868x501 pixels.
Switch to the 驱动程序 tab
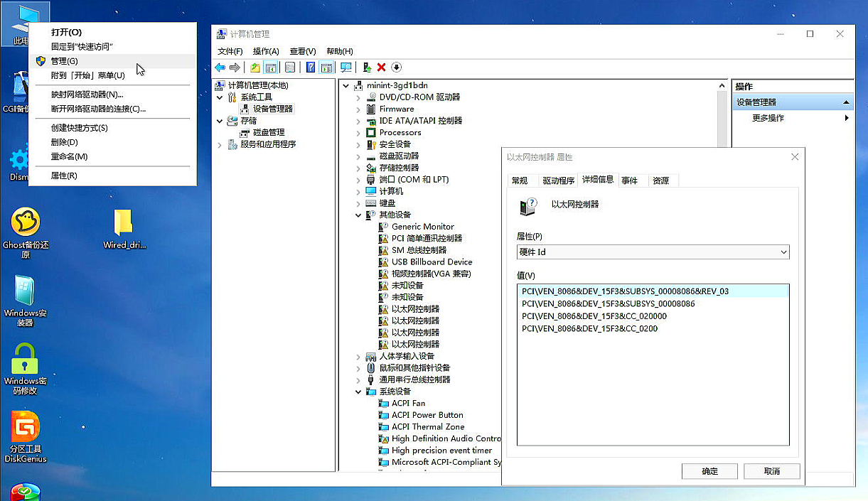click(x=558, y=181)
